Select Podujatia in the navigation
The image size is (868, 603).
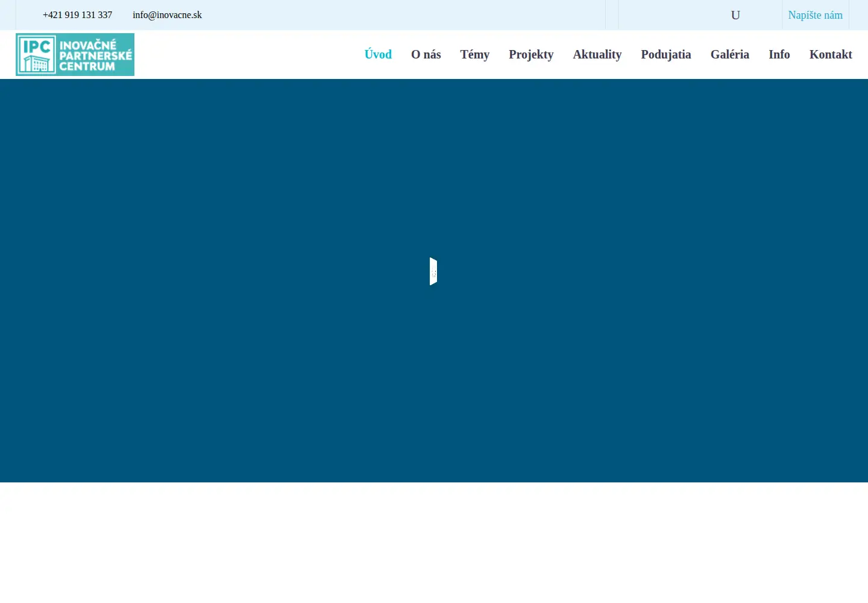pos(666,54)
